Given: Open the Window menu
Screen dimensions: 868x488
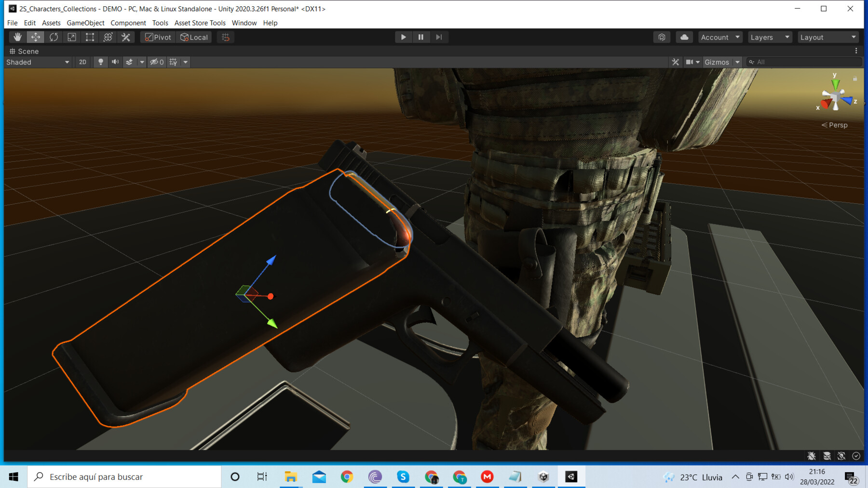Looking at the screenshot, I should pos(244,23).
